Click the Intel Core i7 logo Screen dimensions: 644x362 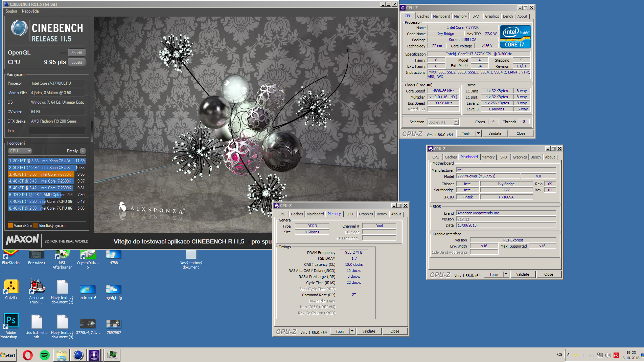(515, 37)
